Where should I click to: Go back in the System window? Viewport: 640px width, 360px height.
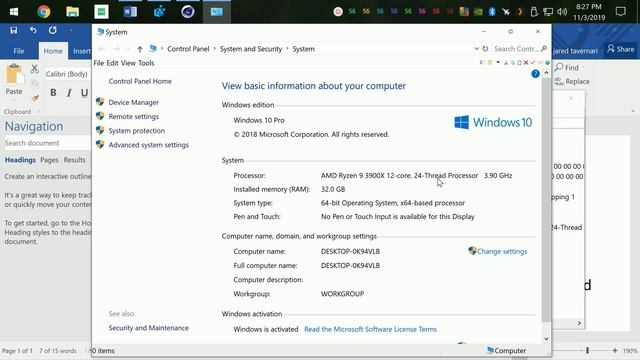click(102, 49)
